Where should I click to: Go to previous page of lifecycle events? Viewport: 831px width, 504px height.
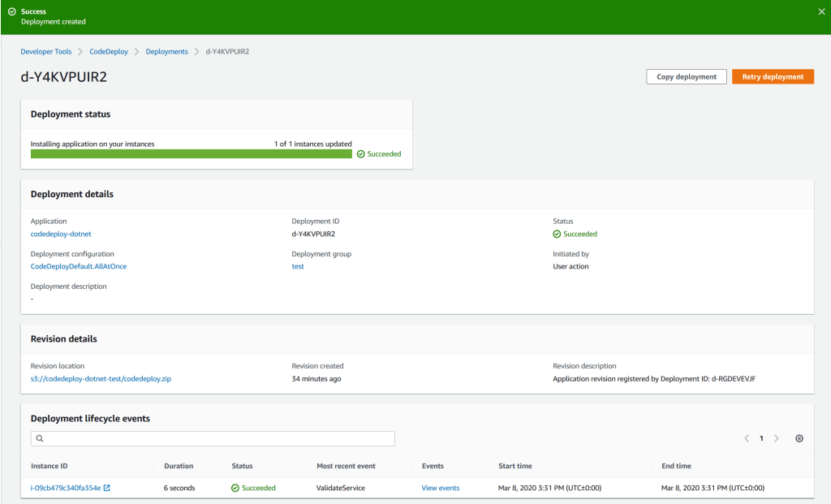746,438
